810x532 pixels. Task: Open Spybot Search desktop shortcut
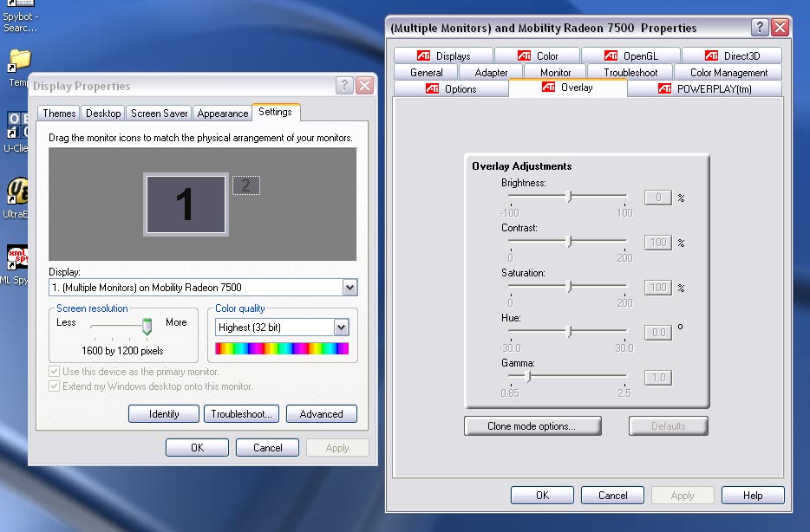(20, 16)
